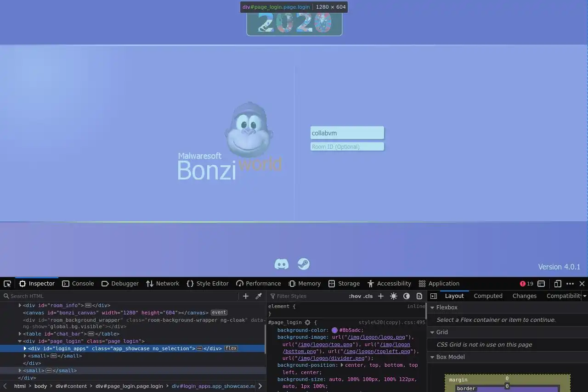Open the Discord link icon on page
This screenshot has height=392, width=588.
pos(281,264)
